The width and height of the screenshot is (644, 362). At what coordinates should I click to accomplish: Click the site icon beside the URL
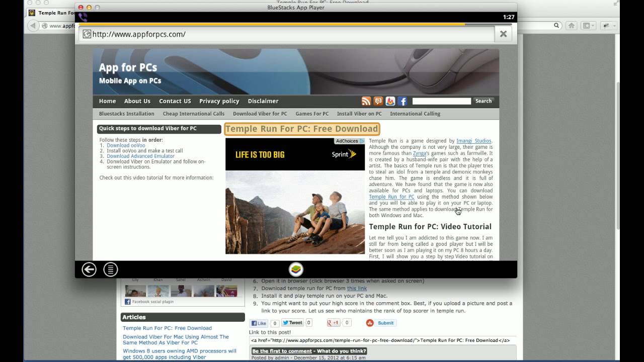pos(87,34)
